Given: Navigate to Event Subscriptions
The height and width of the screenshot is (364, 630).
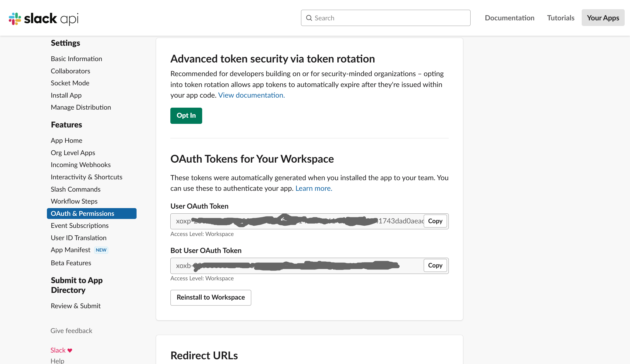Looking at the screenshot, I should (x=80, y=226).
